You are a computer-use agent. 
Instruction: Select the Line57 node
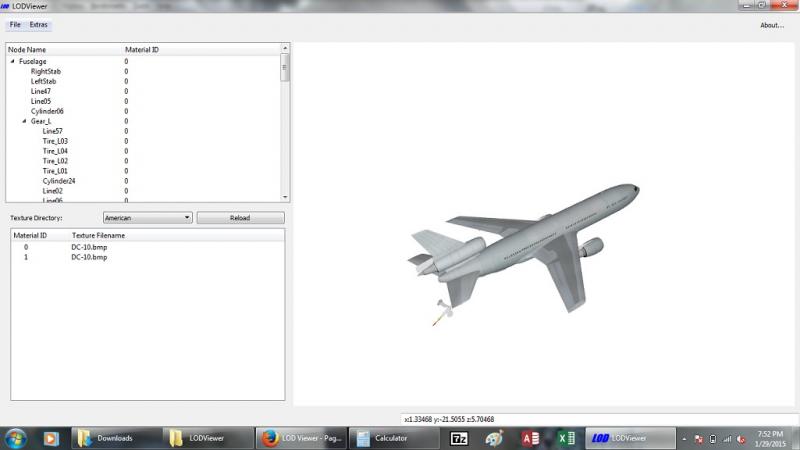point(53,131)
